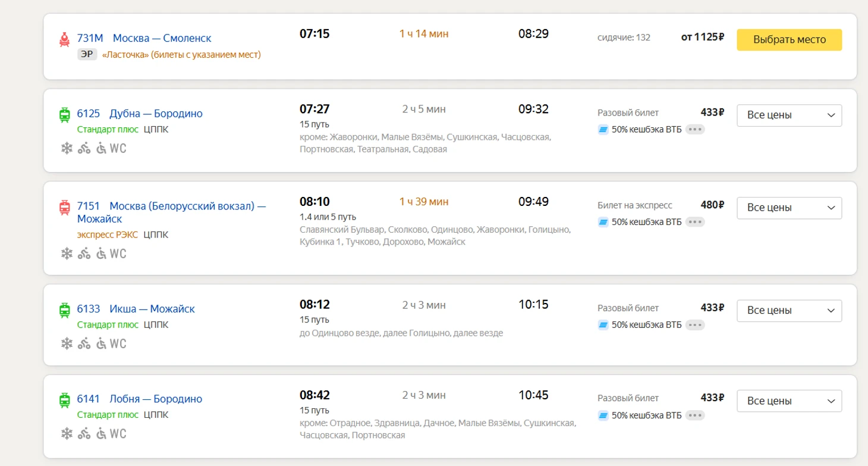This screenshot has height=466, width=868.
Task: Click the wheelchair accessibility icon for train 6133
Action: point(101,343)
